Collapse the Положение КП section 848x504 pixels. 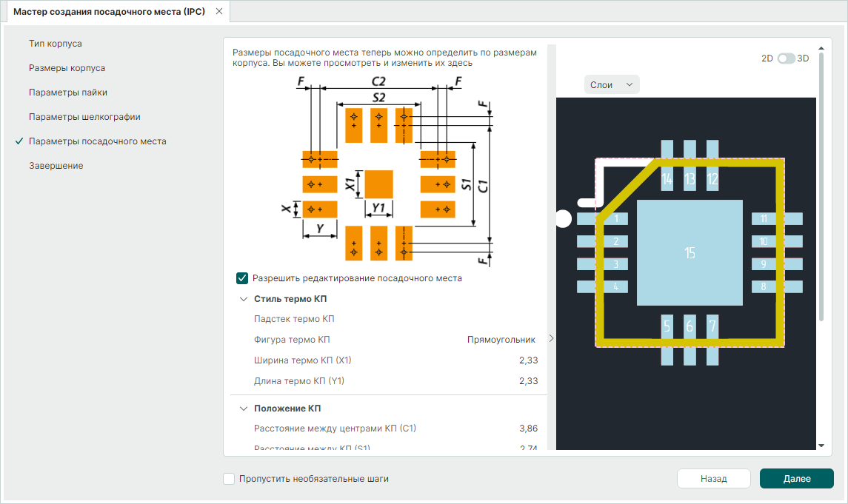(244, 409)
